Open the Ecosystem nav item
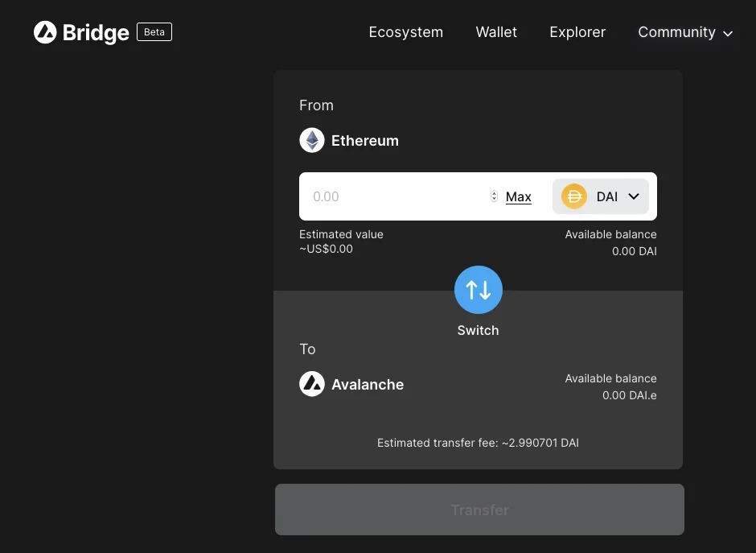Image resolution: width=756 pixels, height=553 pixels. [405, 32]
